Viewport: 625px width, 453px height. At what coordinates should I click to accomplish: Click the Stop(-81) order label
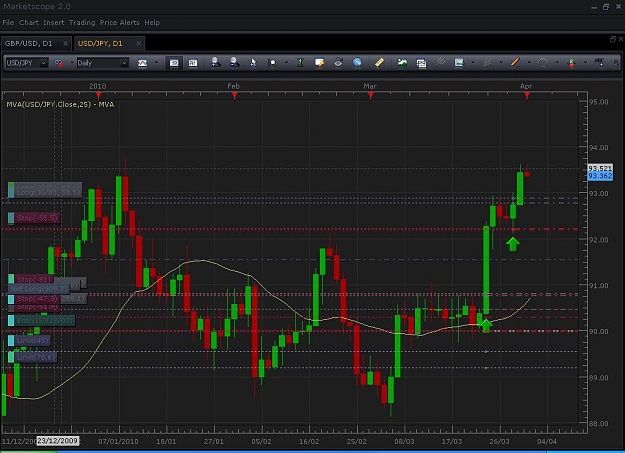click(x=31, y=279)
